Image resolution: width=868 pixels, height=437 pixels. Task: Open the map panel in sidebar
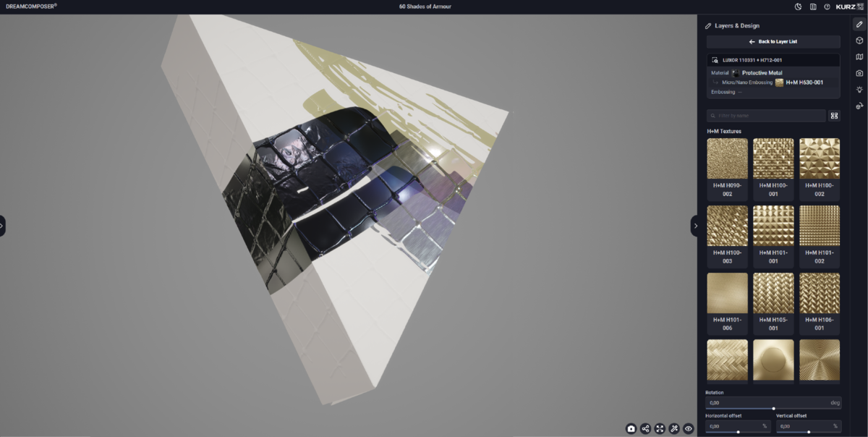pos(859,57)
